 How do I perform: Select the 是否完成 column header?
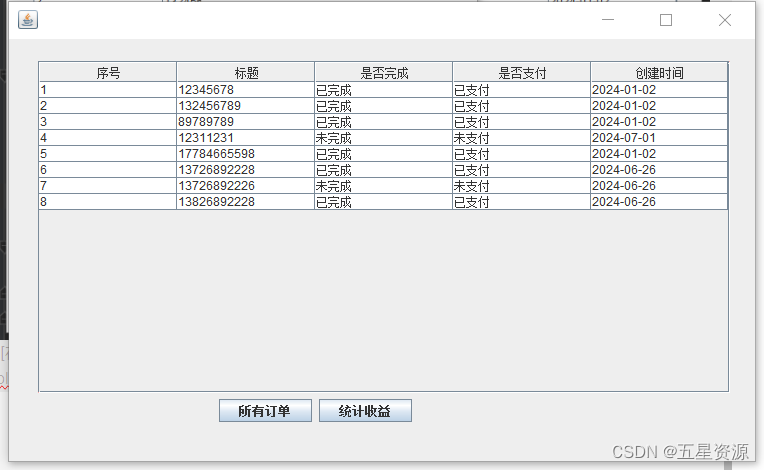click(x=383, y=73)
